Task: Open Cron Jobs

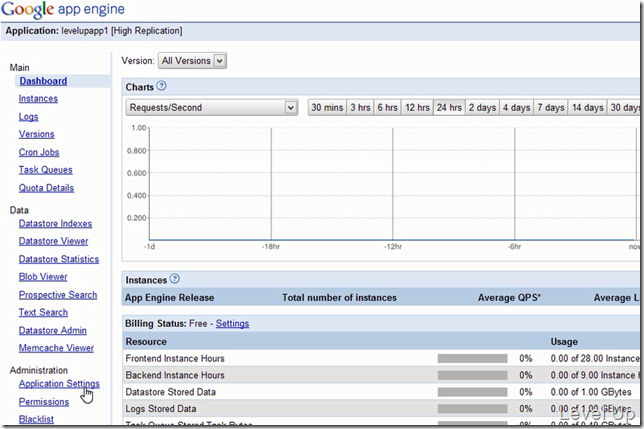Action: 39,152
